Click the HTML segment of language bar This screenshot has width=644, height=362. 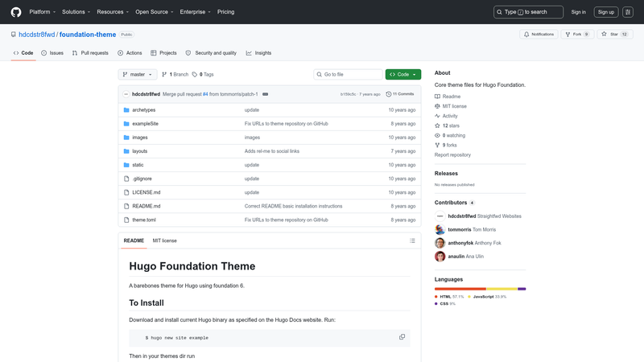point(460,289)
